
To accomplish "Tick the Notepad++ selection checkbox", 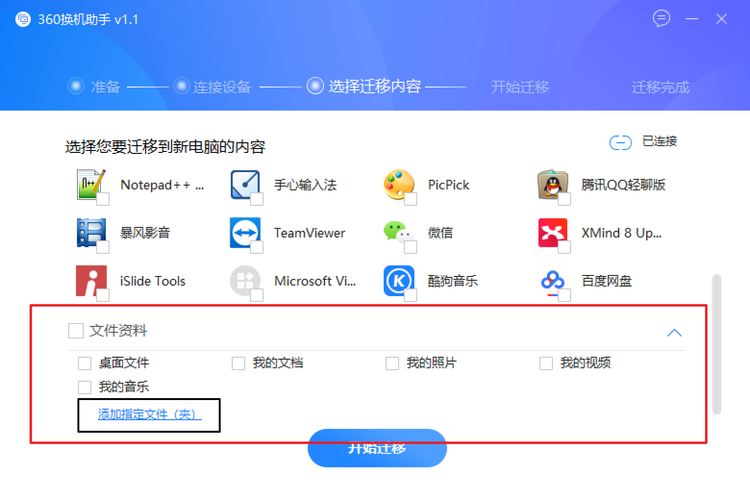I will [103, 199].
